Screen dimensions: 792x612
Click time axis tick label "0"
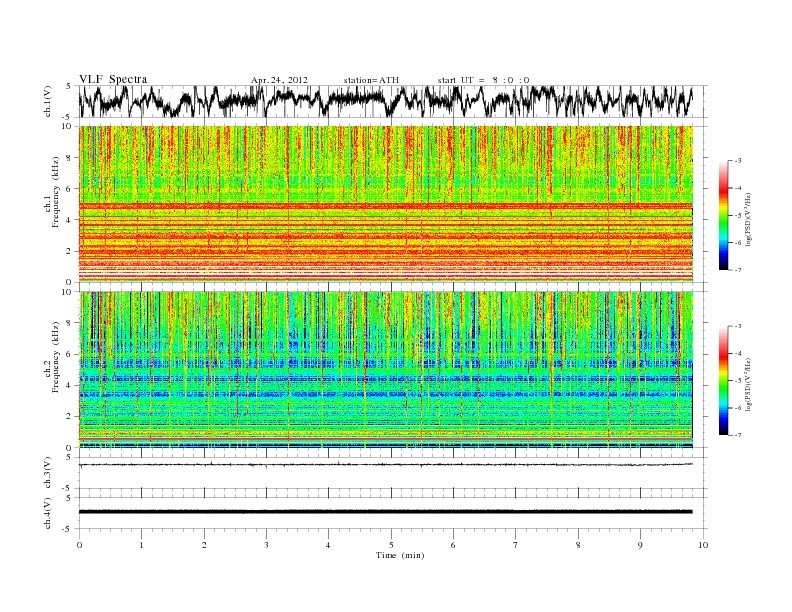pos(79,545)
